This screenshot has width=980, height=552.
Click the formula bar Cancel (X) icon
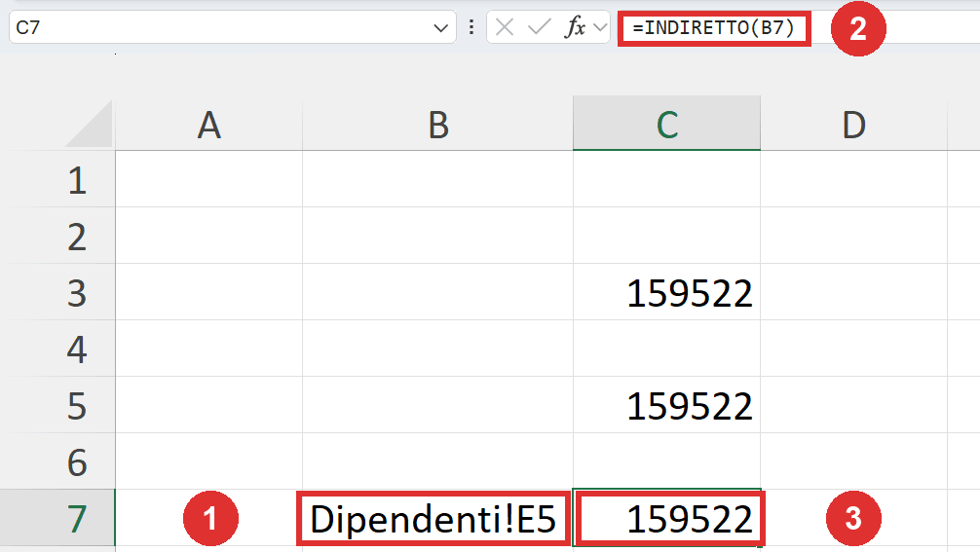504,27
